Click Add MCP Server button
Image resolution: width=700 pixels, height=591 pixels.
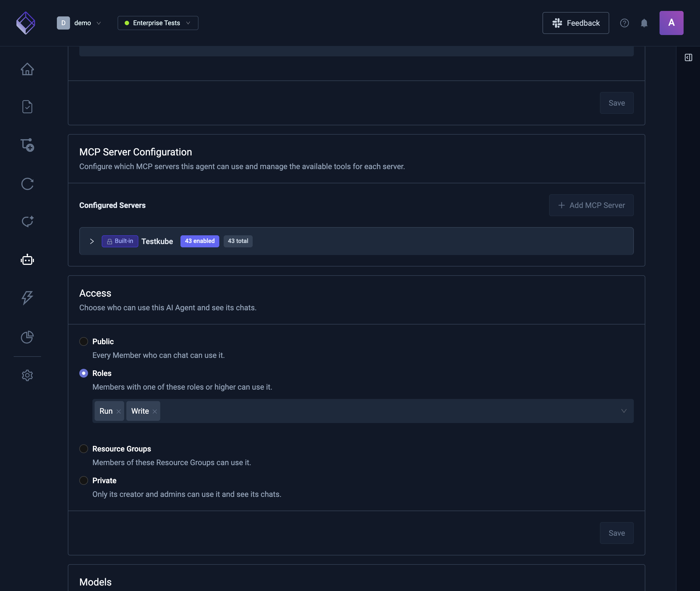click(591, 205)
